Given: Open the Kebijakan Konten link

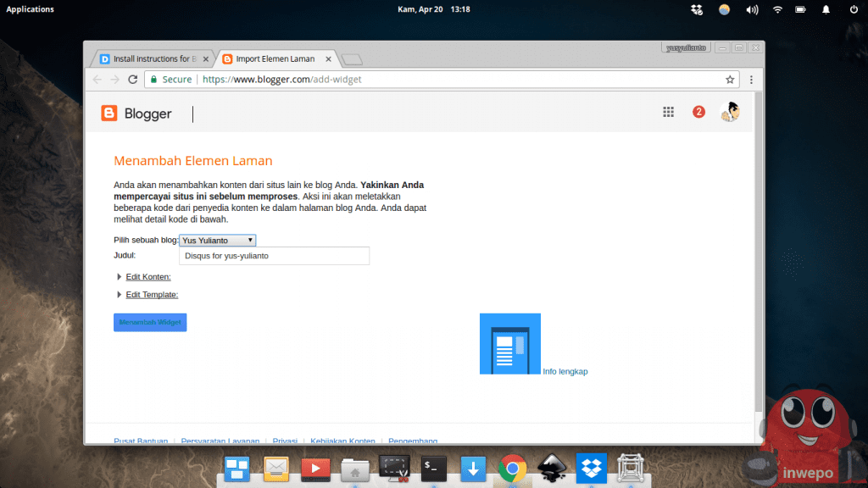Looking at the screenshot, I should [342, 441].
